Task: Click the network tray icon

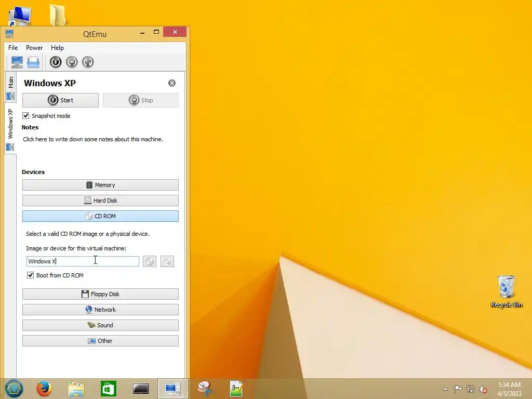Action: pos(471,389)
